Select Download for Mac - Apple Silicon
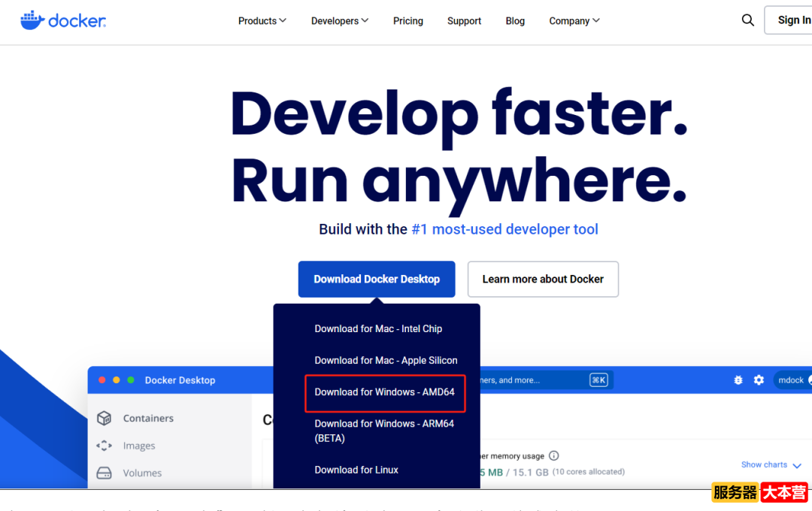The width and height of the screenshot is (812, 511). [x=386, y=361]
